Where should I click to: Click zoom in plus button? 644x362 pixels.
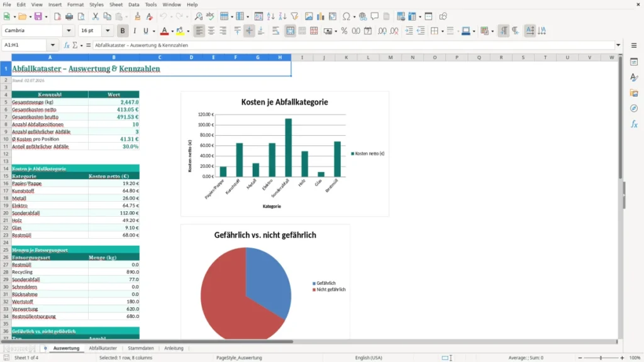pyautogui.click(x=622, y=358)
